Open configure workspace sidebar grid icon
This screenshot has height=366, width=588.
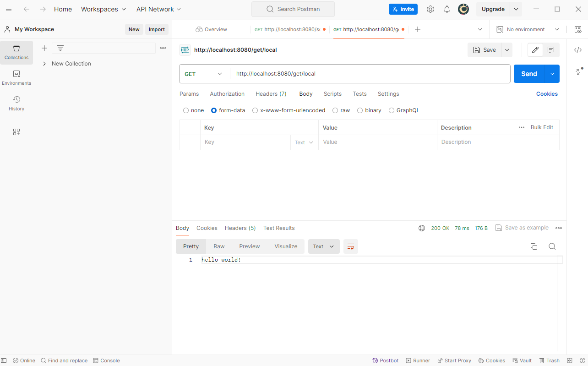point(16,132)
